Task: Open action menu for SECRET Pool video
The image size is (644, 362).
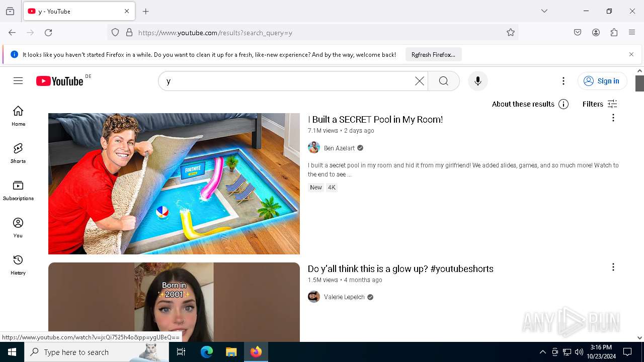Action: 613,118
